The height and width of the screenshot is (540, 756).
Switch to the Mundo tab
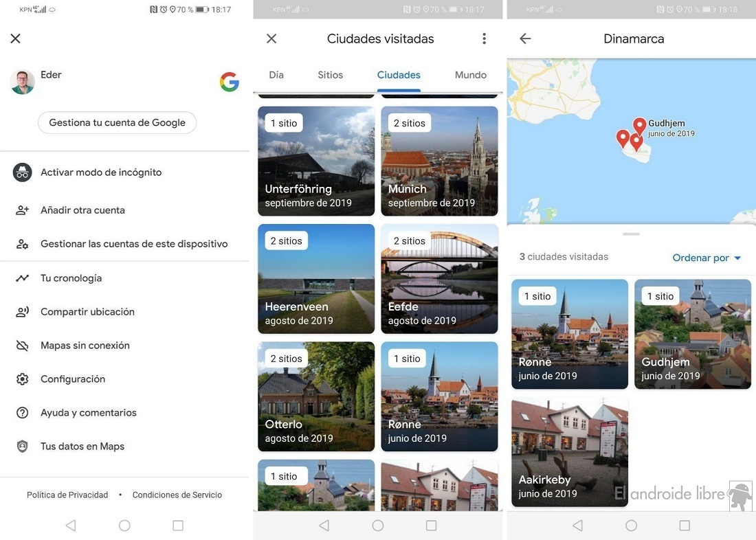tap(471, 75)
